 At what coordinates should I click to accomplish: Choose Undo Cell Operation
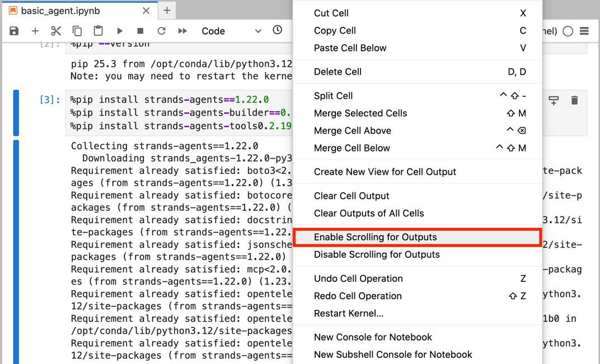[x=418, y=278]
